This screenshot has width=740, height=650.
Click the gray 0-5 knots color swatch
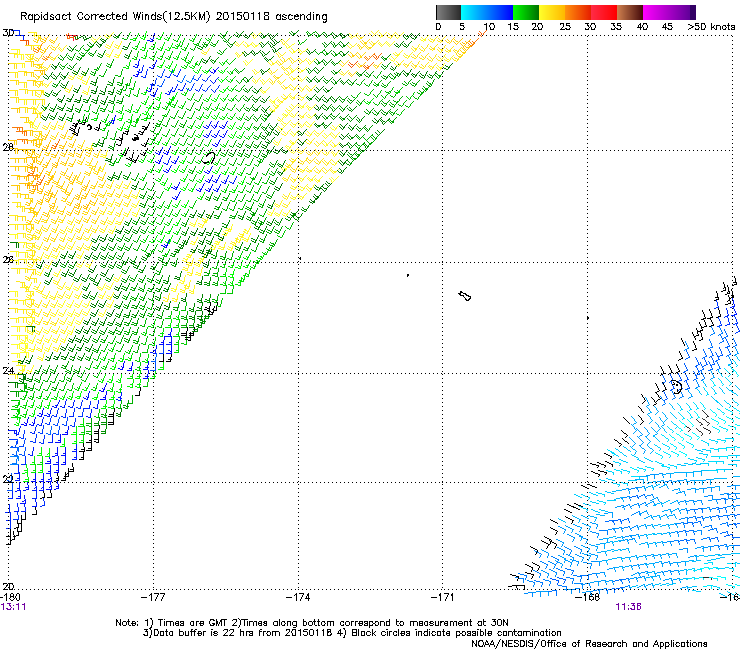coord(448,12)
